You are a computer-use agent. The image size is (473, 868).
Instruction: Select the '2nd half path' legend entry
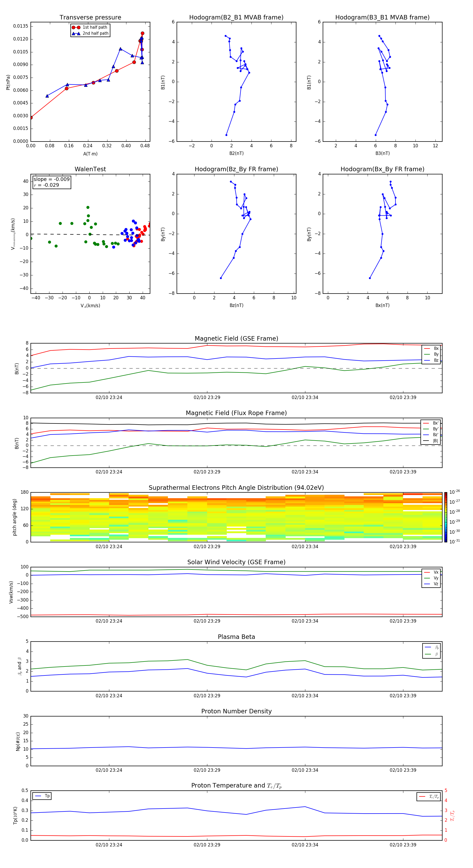click(x=90, y=33)
